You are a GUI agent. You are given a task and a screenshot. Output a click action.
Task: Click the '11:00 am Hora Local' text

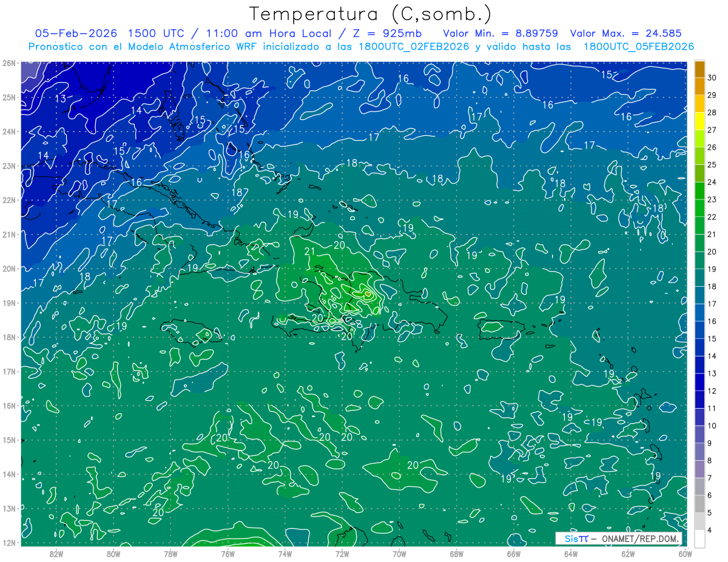tap(268, 33)
